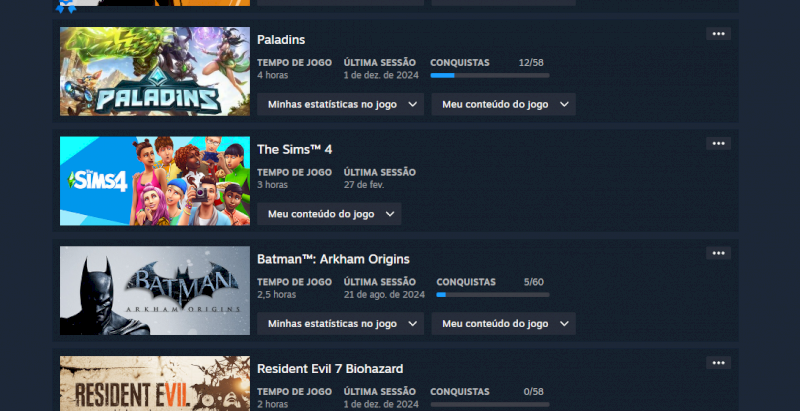Click Batman achievements progress bar 5/60

pyautogui.click(x=493, y=295)
